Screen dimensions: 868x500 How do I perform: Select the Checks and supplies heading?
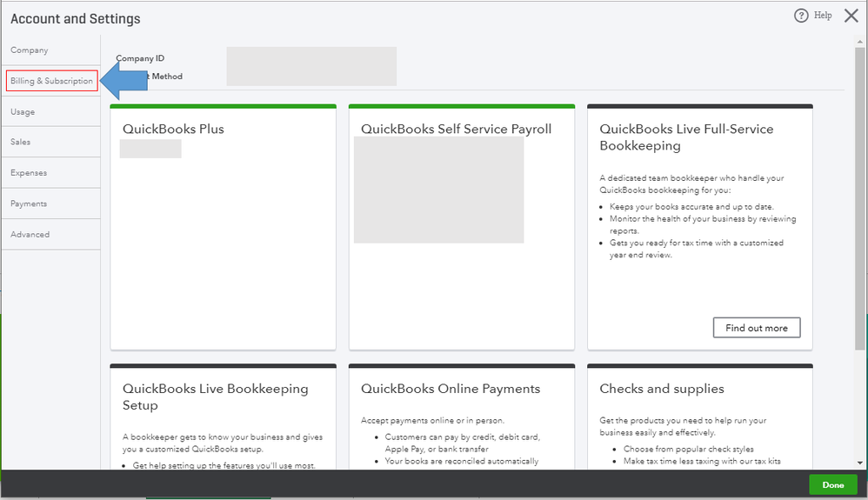pyautogui.click(x=662, y=389)
